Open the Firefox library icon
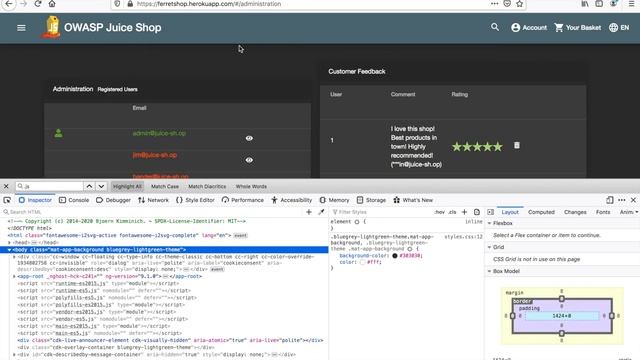Screen dimensions: 640x360 click(585, 4)
